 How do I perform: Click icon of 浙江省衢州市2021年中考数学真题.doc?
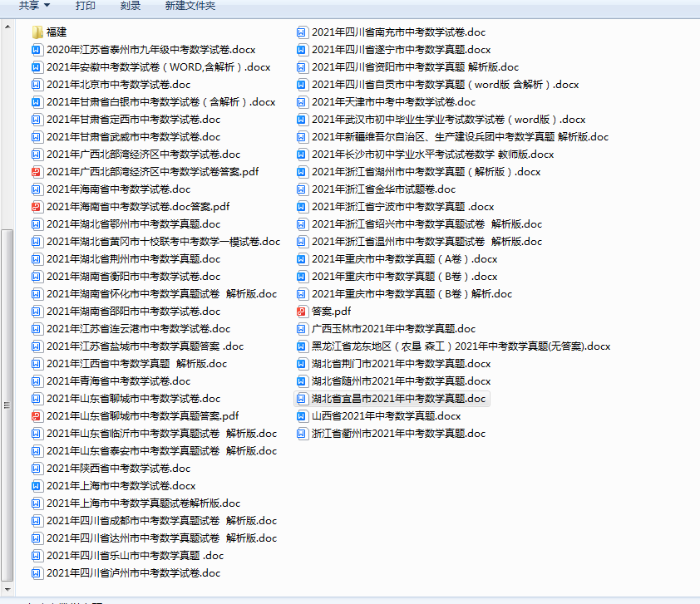[302, 434]
